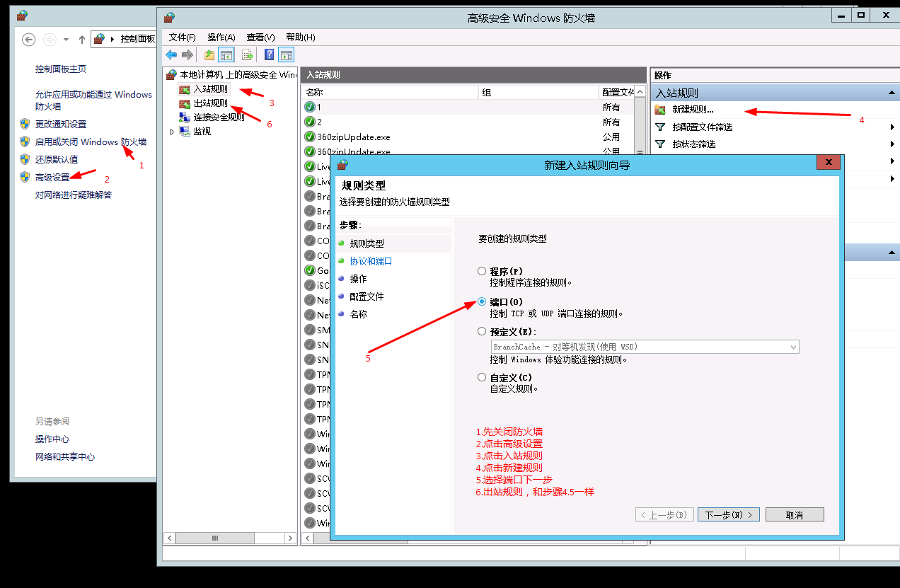Click the 对网络进行疑难解答 link
Viewport: 900px width, 588px height.
(x=74, y=195)
